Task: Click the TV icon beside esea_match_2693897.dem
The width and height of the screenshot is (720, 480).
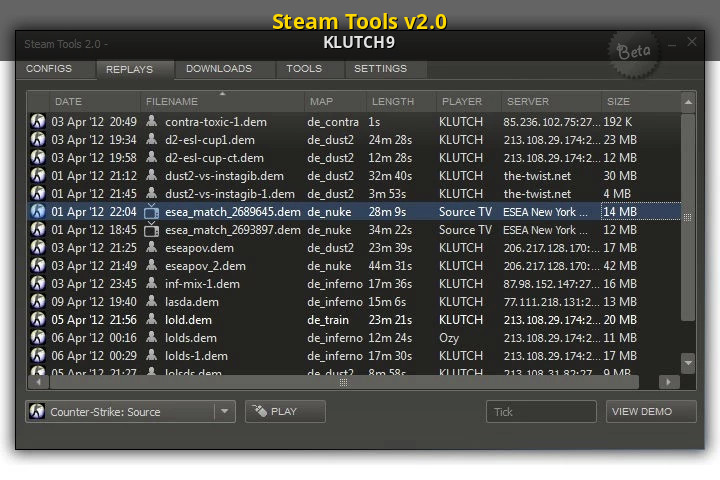Action: coord(152,230)
